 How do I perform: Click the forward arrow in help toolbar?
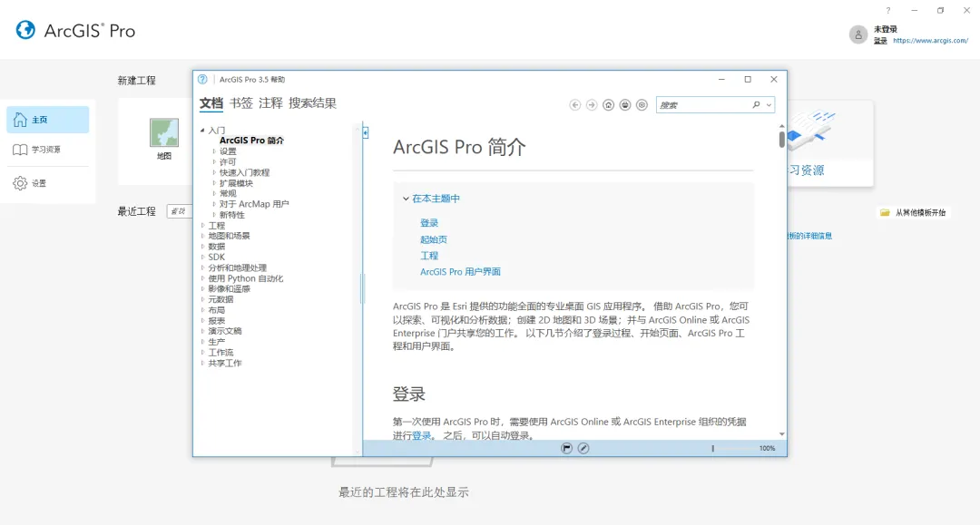pyautogui.click(x=592, y=105)
